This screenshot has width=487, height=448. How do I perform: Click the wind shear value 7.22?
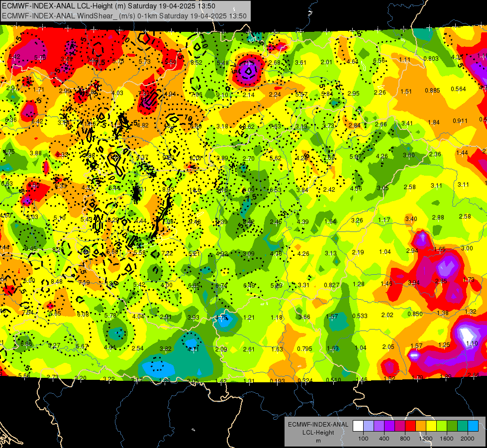coord(167,253)
